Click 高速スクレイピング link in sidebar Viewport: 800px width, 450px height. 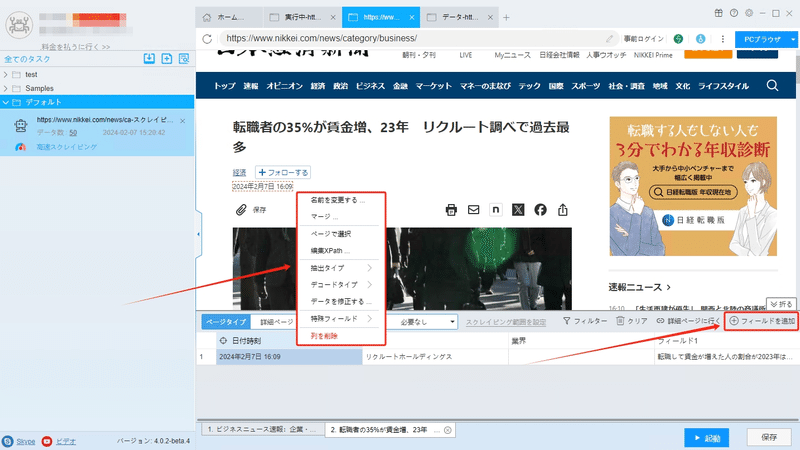[66, 147]
